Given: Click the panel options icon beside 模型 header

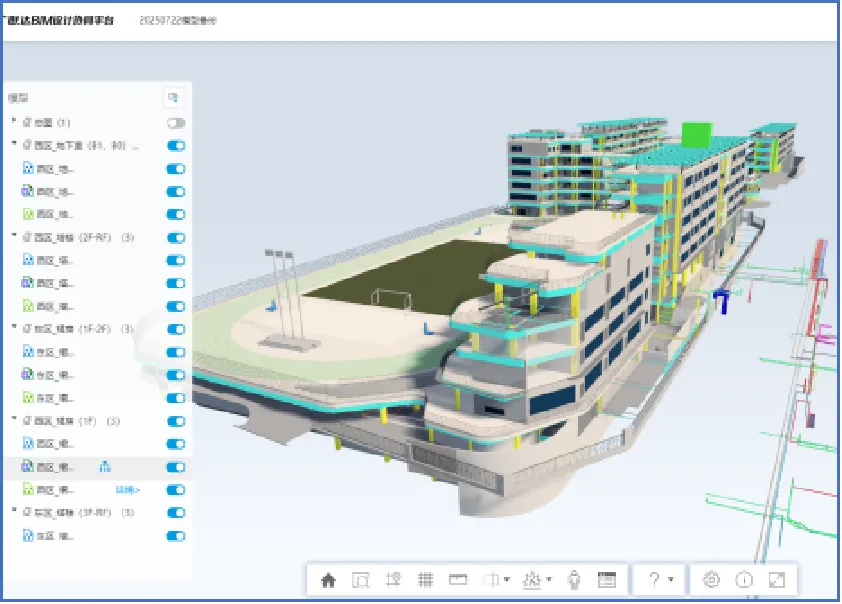Looking at the screenshot, I should pyautogui.click(x=173, y=98).
